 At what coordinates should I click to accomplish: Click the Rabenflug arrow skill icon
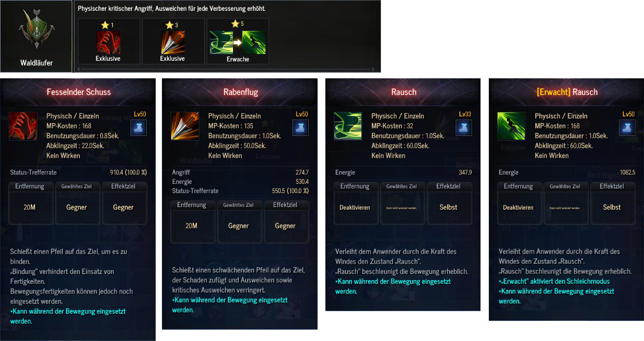(185, 126)
